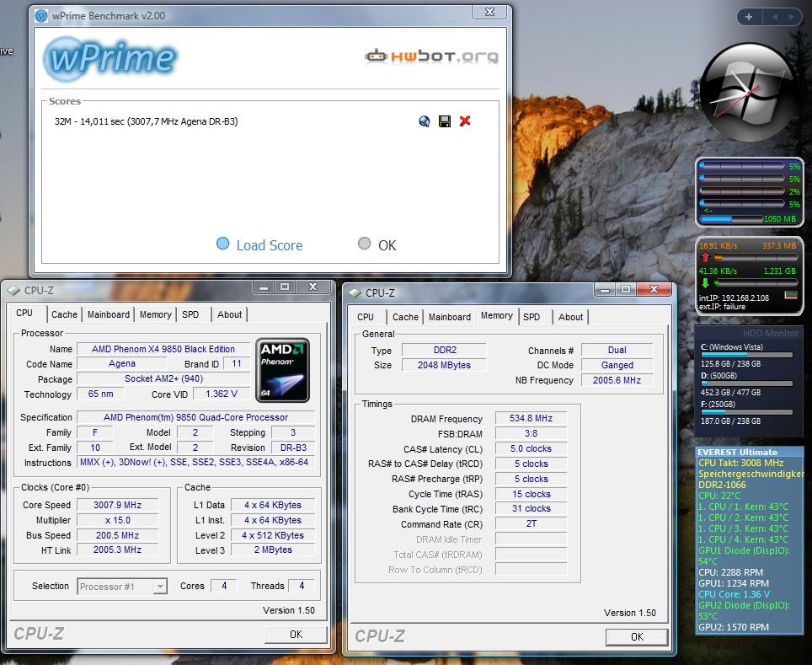Screen dimensions: 812x665
Task: Click the processor name AMD Phenom X4 9850 Black Edition
Action: click(163, 349)
